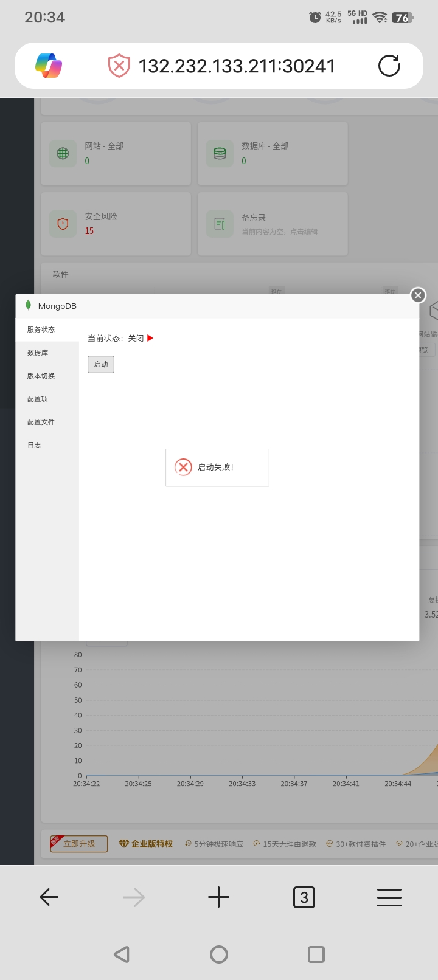Image resolution: width=438 pixels, height=980 pixels.
Task: Open the 配置项 tab
Action: point(47,399)
